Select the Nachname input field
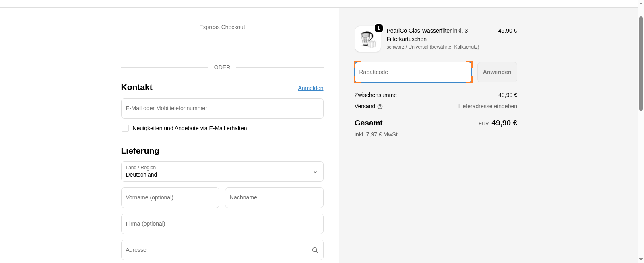 274,198
